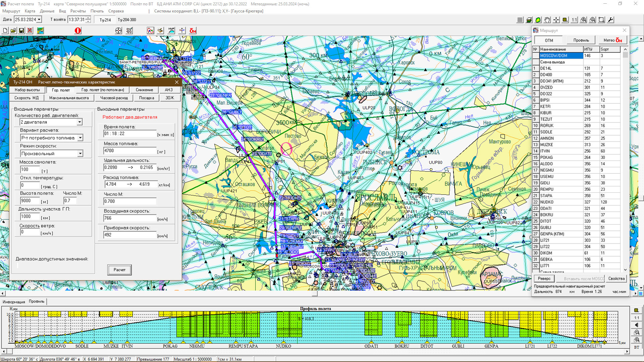Open the Дата date picker dropdown
Screen dimensions: 644x362
(39, 19)
